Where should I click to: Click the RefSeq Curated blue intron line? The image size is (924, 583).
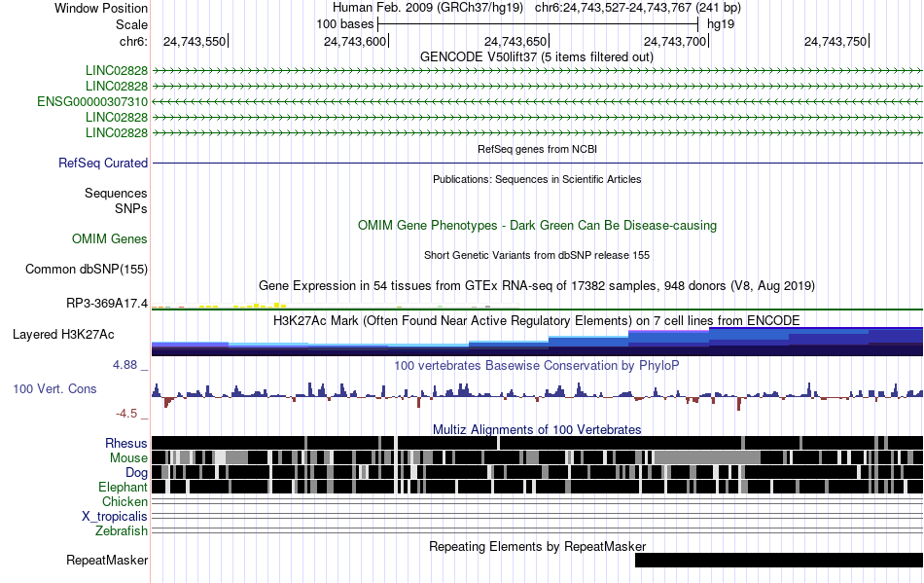pyautogui.click(x=538, y=163)
